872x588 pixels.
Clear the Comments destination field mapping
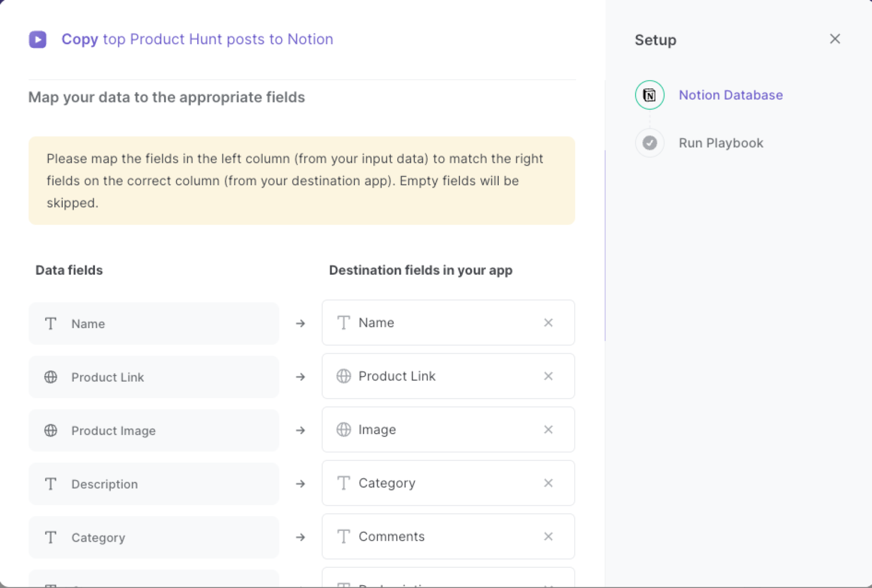[548, 536]
